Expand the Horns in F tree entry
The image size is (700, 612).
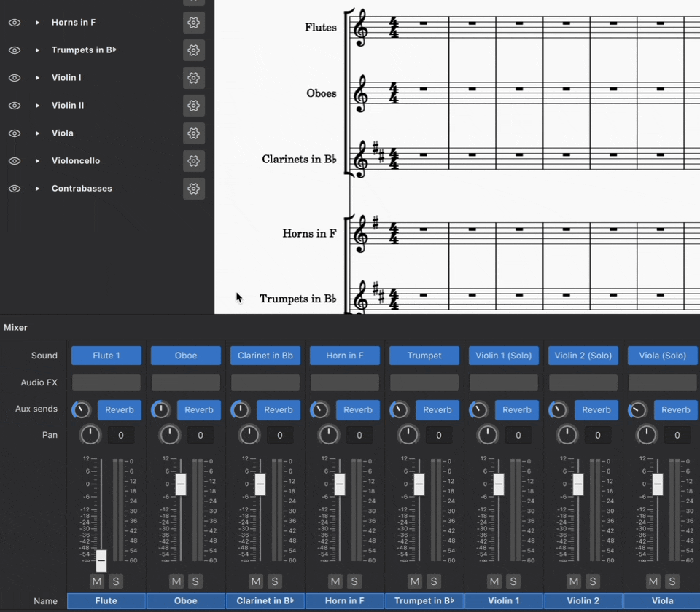38,23
